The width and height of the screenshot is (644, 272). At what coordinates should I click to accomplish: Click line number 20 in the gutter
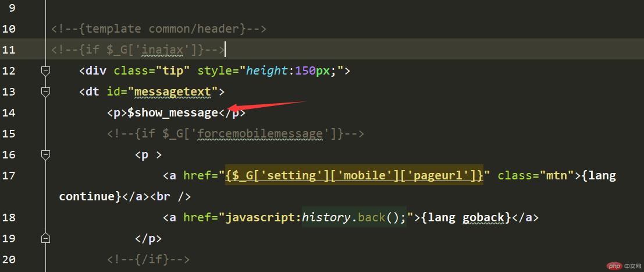pos(9,260)
